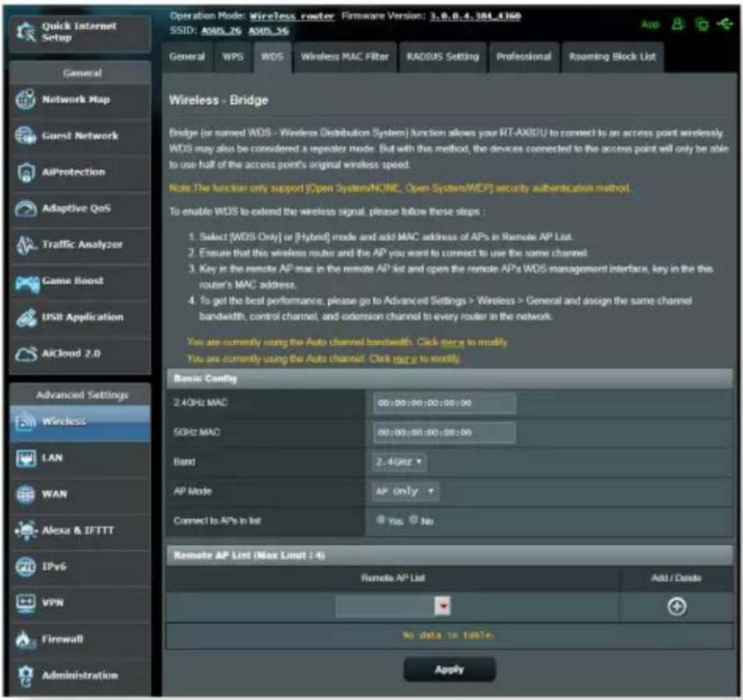Click Here link to modify Auto channel
This screenshot has width=743, height=700.
click(405, 359)
